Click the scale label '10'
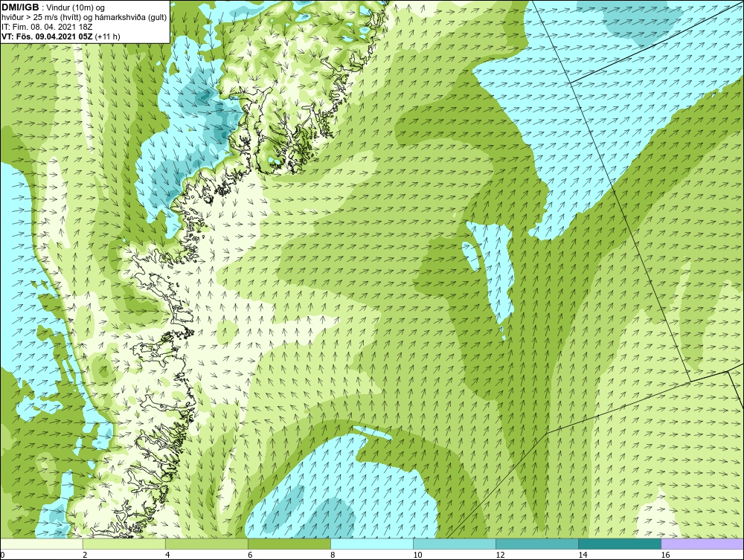 pos(417,556)
